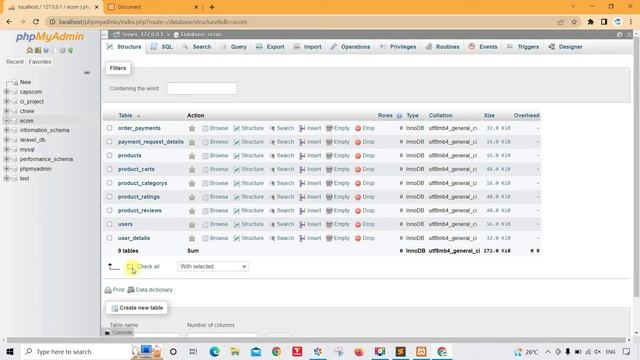
Task: Open phpMyAdmin home icon in sidebar
Action: point(29,50)
